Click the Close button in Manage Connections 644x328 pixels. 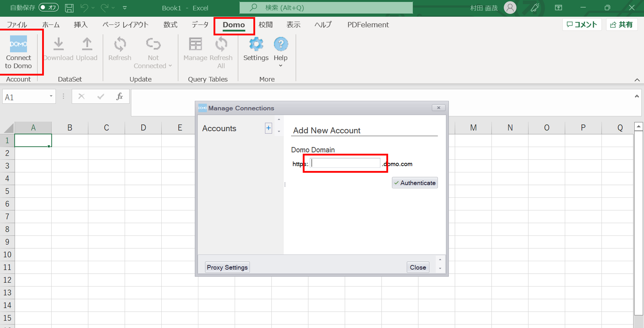(418, 267)
